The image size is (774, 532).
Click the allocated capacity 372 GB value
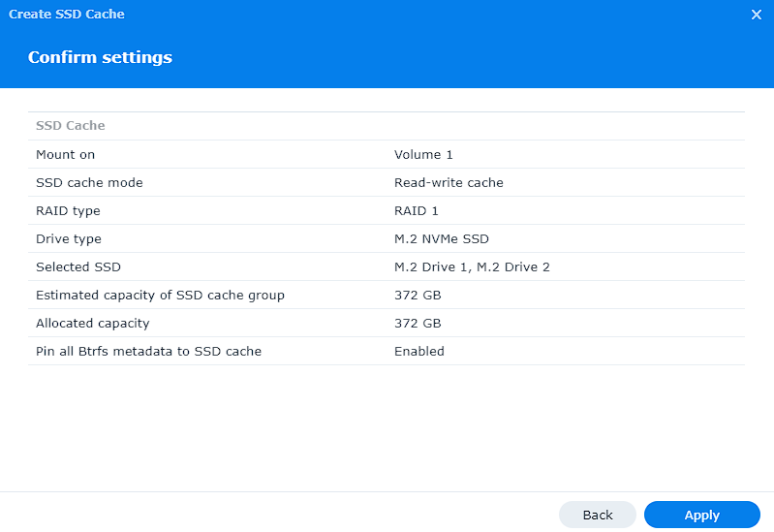[418, 324]
